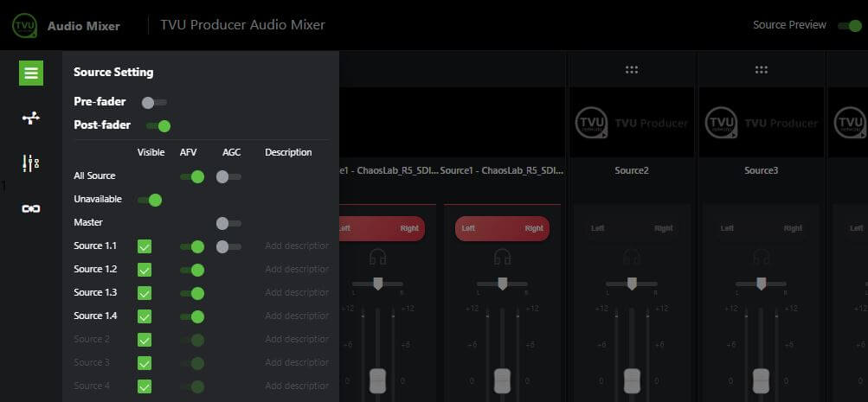Click headphones icon in Source2 channel
The height and width of the screenshot is (402, 868).
632,257
